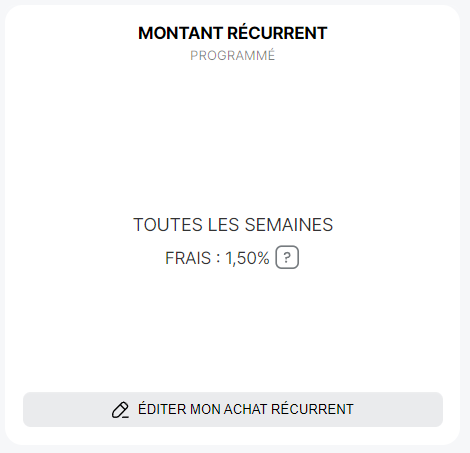Click ÉDITER MON ACHAT RÉCURRENT button

(x=233, y=409)
